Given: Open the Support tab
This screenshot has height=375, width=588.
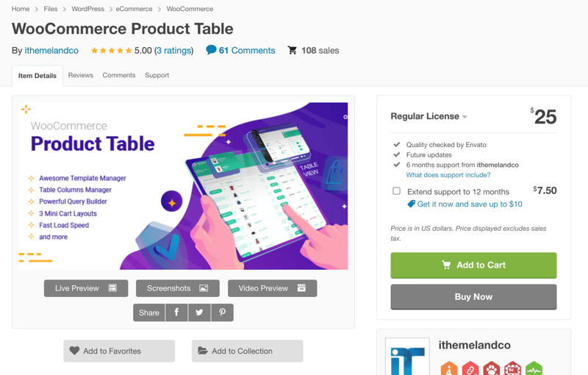Looking at the screenshot, I should [157, 75].
